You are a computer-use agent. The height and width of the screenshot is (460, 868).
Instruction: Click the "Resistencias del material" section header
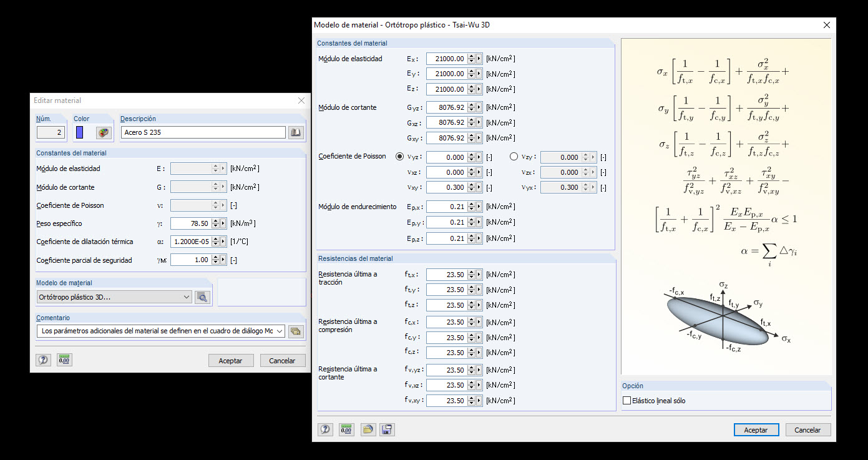click(x=356, y=258)
